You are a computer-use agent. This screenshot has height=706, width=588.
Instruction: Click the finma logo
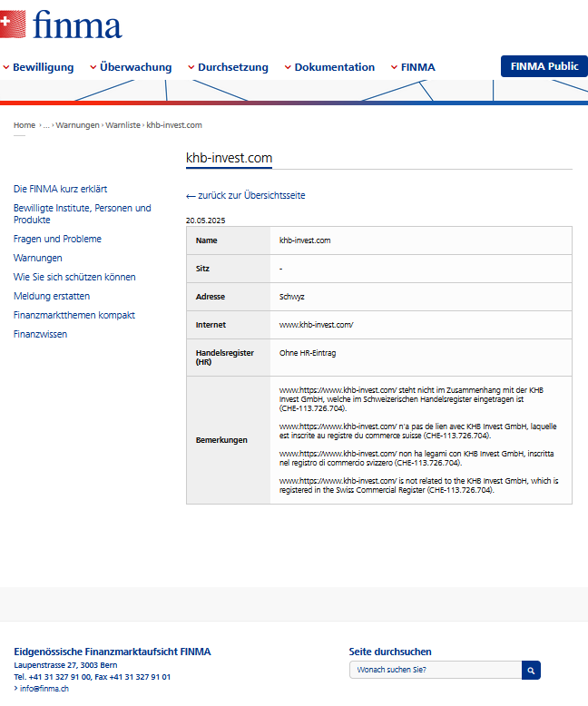point(61,25)
